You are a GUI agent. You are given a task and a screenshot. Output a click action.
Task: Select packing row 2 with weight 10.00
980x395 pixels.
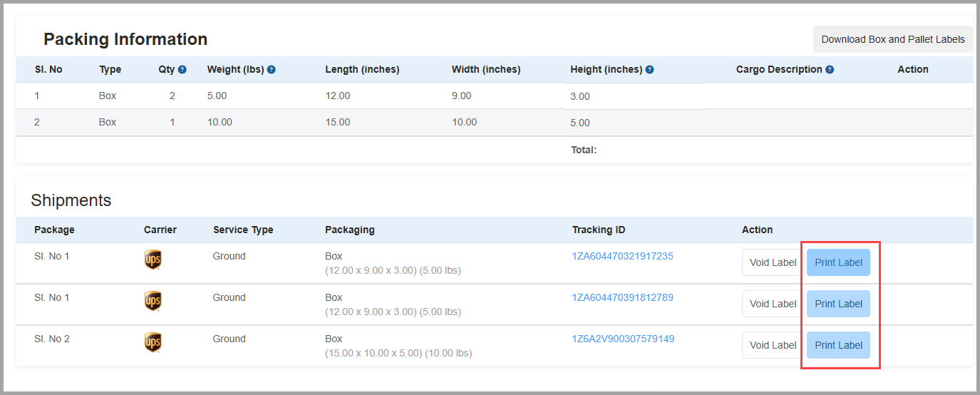[x=495, y=123]
